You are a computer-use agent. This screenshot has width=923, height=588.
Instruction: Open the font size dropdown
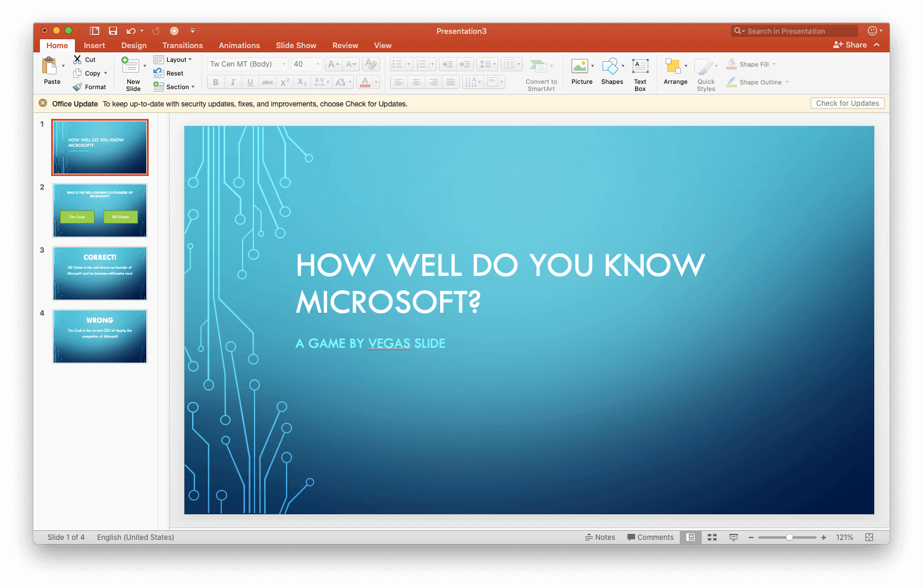point(318,64)
